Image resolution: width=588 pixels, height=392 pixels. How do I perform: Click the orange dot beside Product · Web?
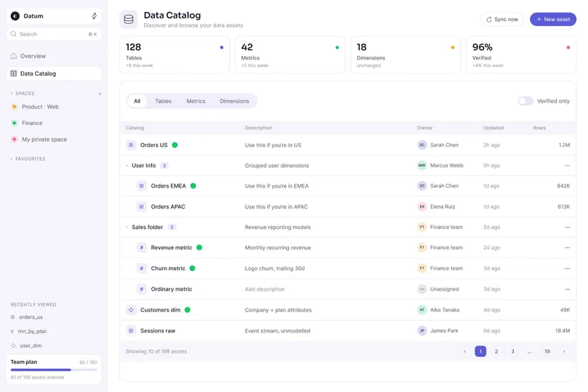coord(14,107)
